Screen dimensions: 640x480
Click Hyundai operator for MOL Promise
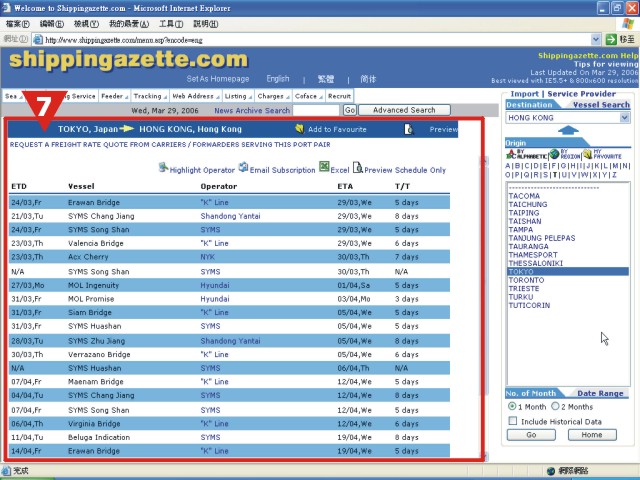(215, 299)
